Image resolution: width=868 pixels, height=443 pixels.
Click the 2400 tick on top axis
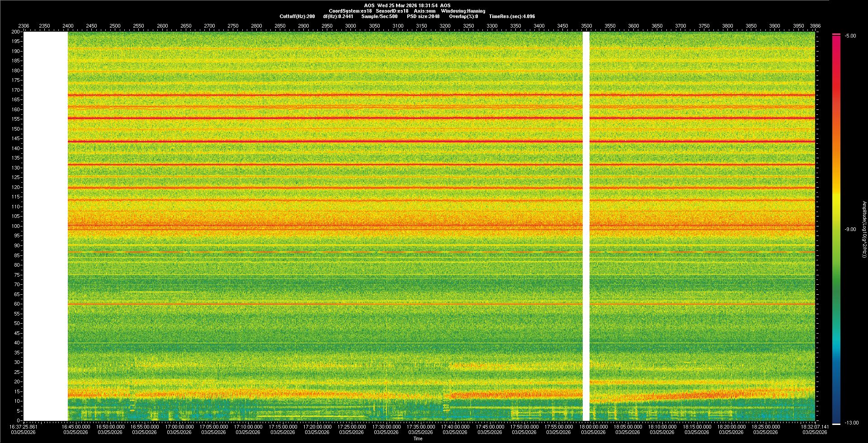tap(68, 26)
